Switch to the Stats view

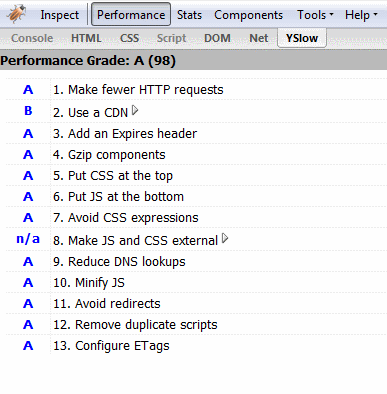[189, 15]
